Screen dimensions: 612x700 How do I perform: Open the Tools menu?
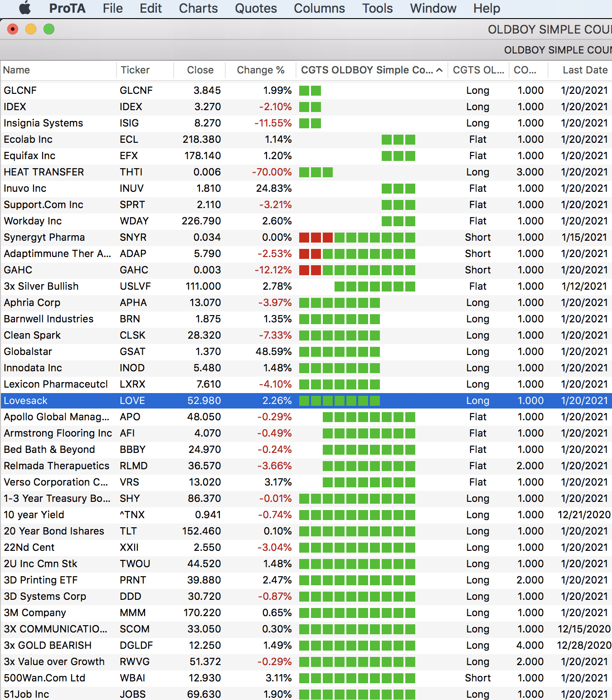[x=377, y=8]
